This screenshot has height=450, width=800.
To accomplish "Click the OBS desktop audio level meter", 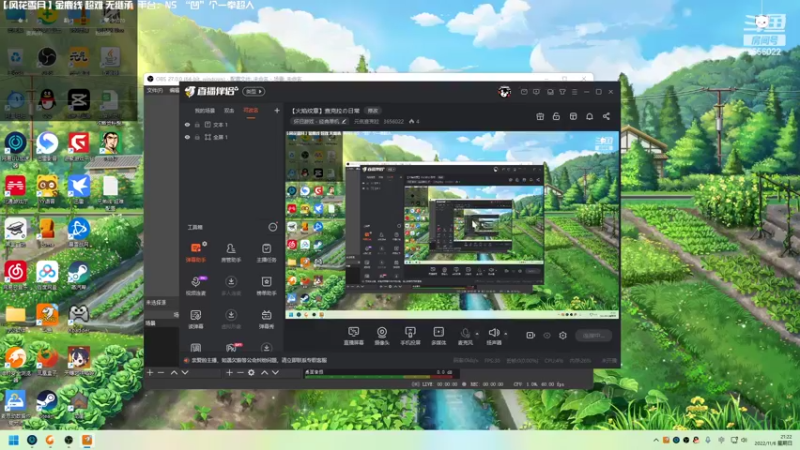I will (x=379, y=377).
